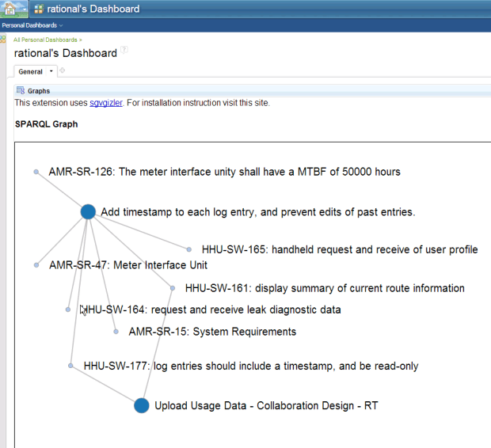Click the dashboard grid icon in header
The width and height of the screenshot is (491, 448).
pos(39,9)
